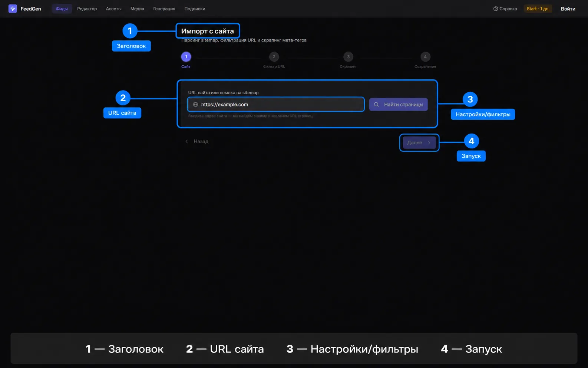Viewport: 588px width, 368px height.
Task: Select step 1 Сайт circle
Action: click(186, 57)
